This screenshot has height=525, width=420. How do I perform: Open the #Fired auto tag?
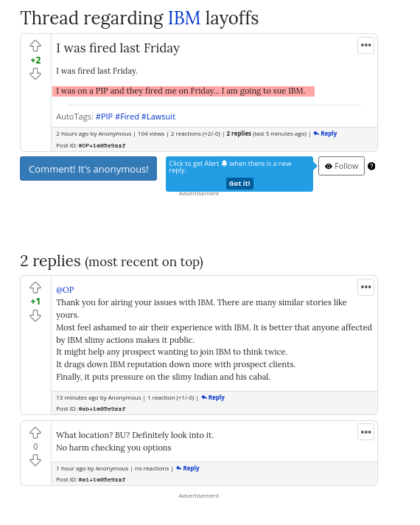(x=127, y=117)
